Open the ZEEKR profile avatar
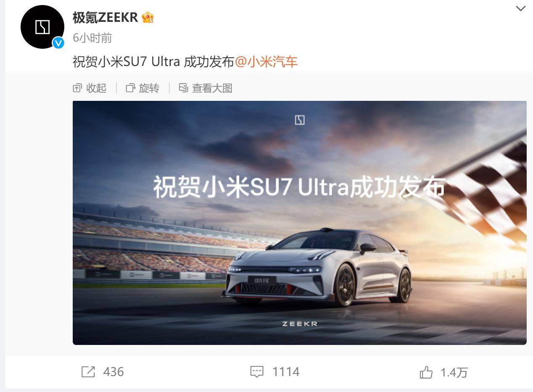Viewport: 533px width, 392px height. tap(42, 27)
